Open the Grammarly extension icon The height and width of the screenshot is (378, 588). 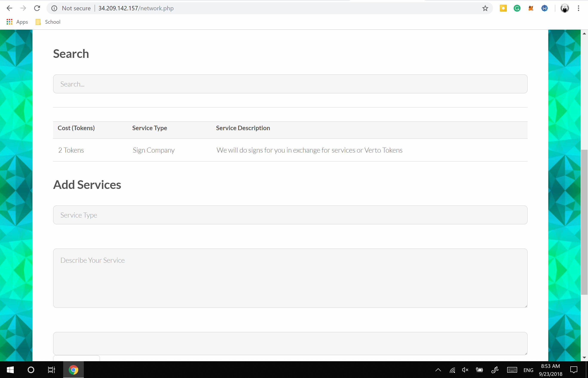(x=517, y=8)
